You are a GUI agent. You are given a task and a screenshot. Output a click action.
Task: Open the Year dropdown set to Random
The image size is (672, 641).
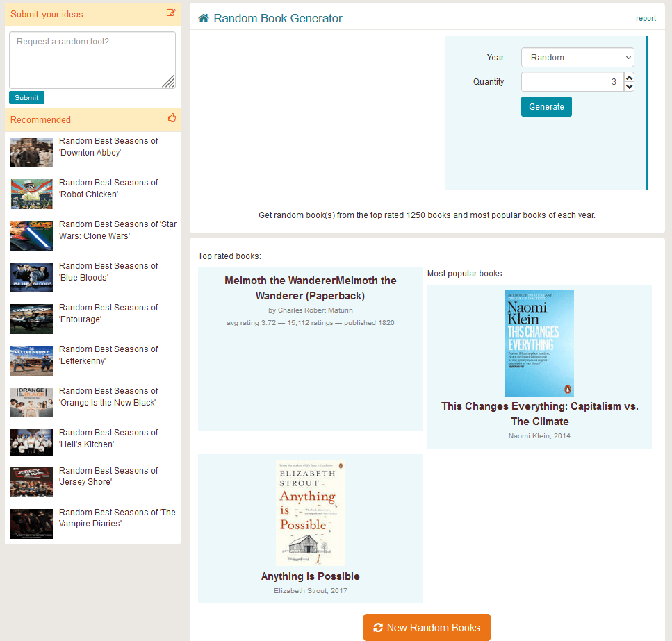pos(577,58)
